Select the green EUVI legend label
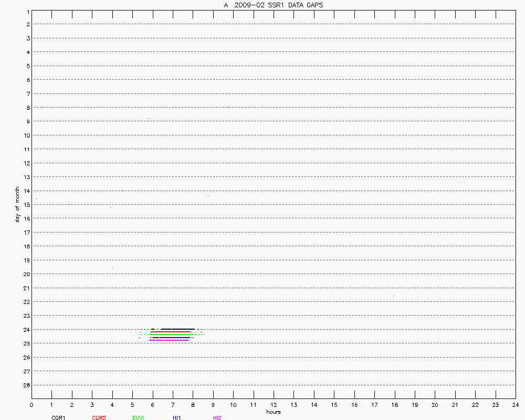Screen dimensions: 525x420 pos(139,418)
